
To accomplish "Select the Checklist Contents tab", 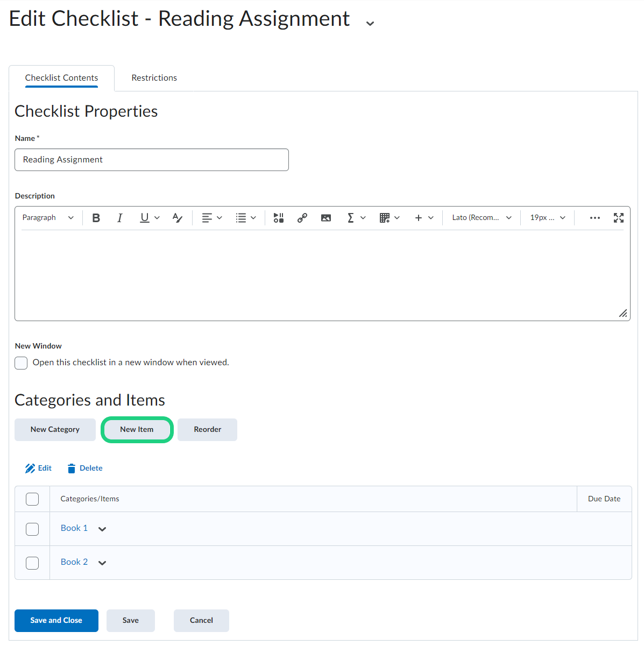I will [62, 78].
